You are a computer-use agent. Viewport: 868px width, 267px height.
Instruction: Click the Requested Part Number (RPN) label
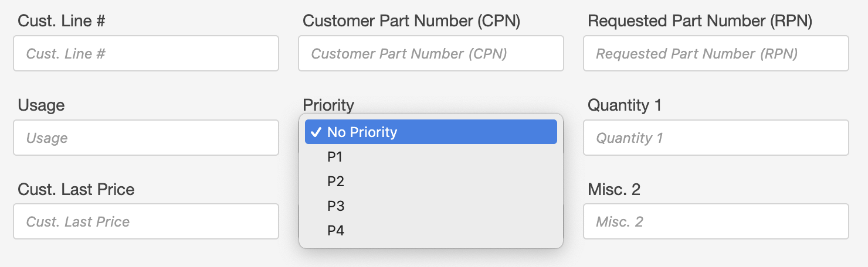click(x=700, y=21)
